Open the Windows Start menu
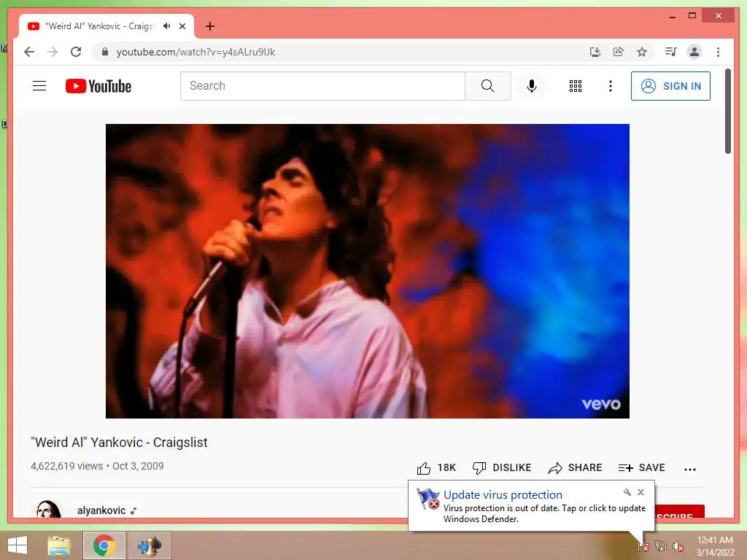Image resolution: width=747 pixels, height=560 pixels. (x=18, y=545)
